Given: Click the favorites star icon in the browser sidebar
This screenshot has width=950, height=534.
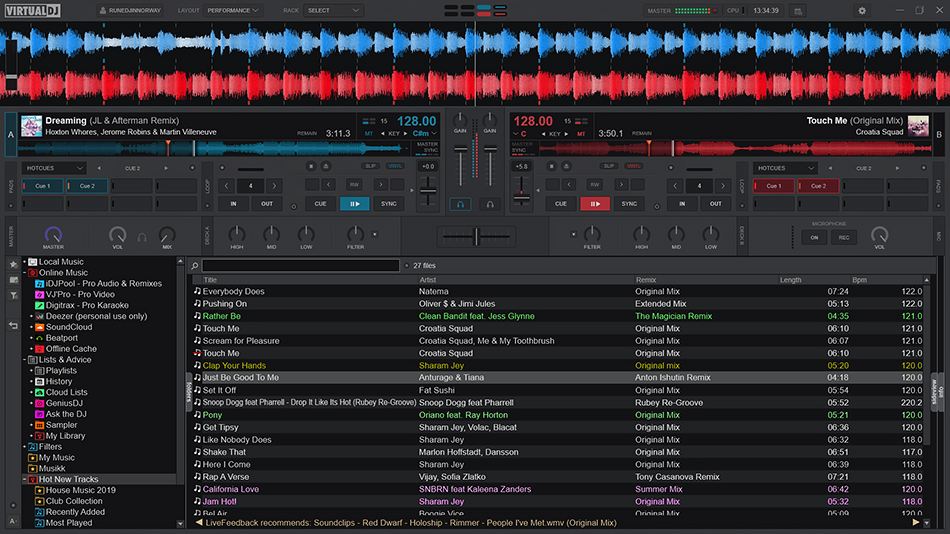Looking at the screenshot, I should (13, 264).
